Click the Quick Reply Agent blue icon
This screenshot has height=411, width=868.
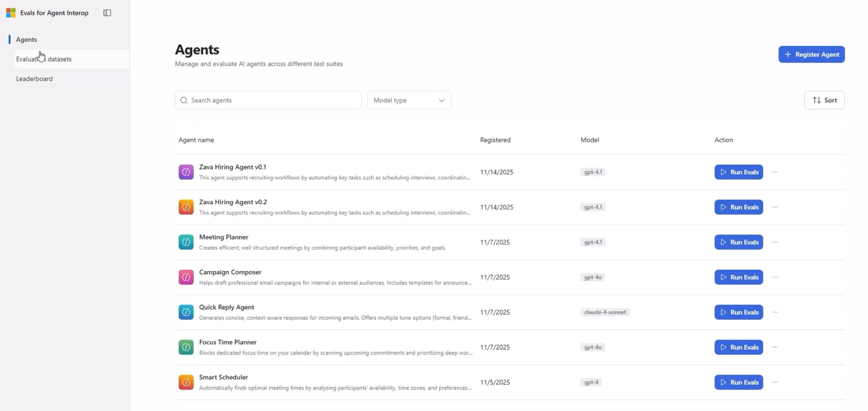click(x=186, y=312)
